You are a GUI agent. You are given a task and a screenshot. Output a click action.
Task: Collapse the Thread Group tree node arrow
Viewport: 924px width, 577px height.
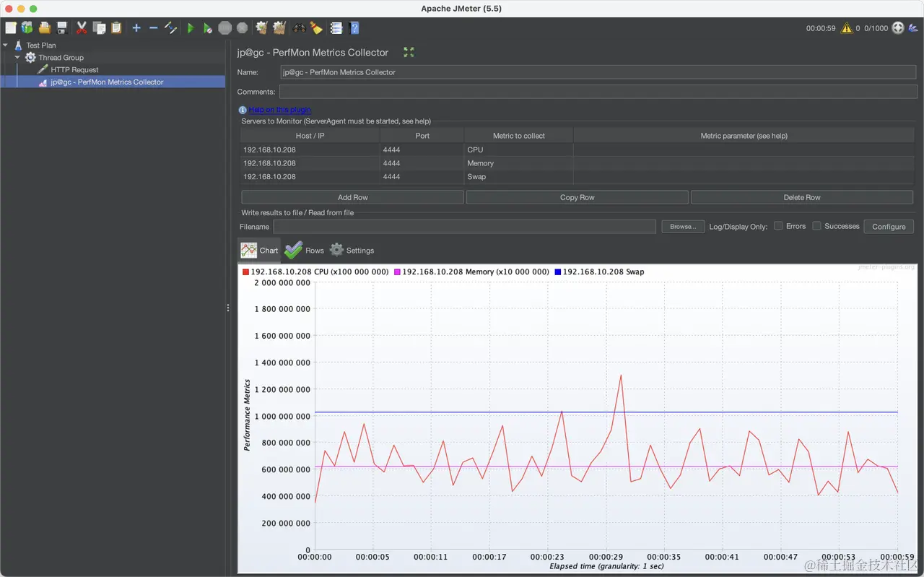click(17, 57)
